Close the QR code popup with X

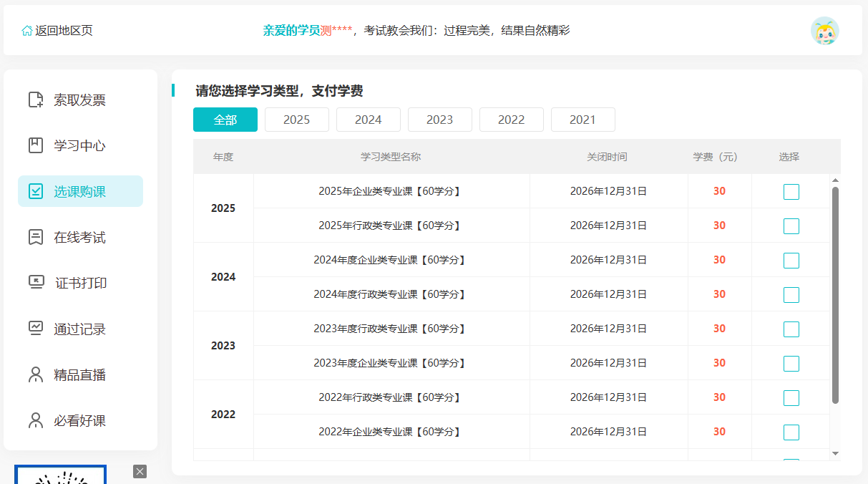click(140, 471)
